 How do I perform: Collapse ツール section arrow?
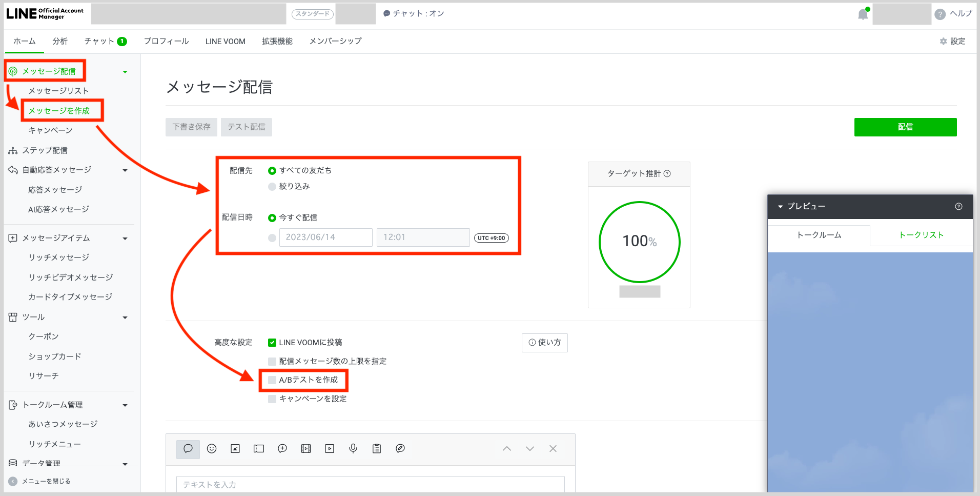tap(125, 318)
